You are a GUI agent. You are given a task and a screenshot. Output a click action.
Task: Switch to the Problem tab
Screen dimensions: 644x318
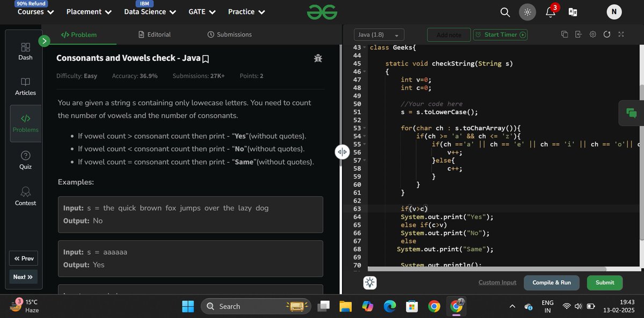click(x=79, y=34)
